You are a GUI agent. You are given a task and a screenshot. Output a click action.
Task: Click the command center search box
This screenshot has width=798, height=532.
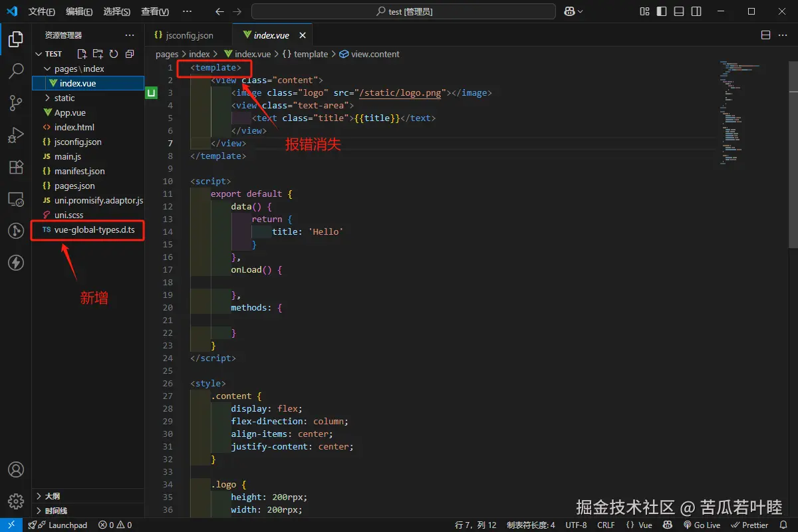point(404,11)
